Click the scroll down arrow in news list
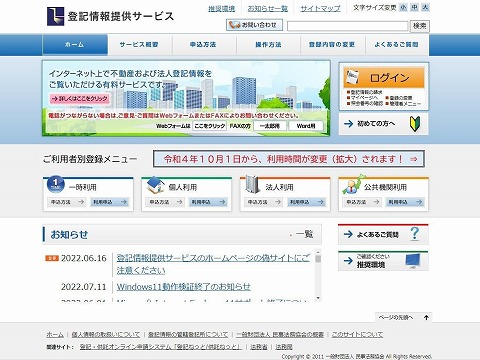The width and height of the screenshot is (480, 360). coord(318,298)
